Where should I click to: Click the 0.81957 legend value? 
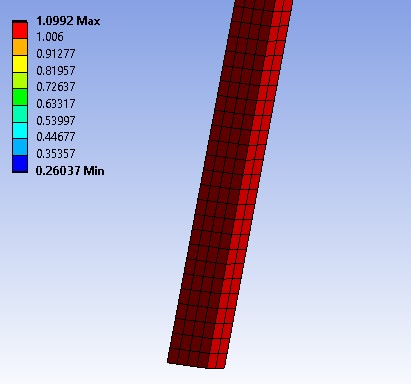pos(56,71)
